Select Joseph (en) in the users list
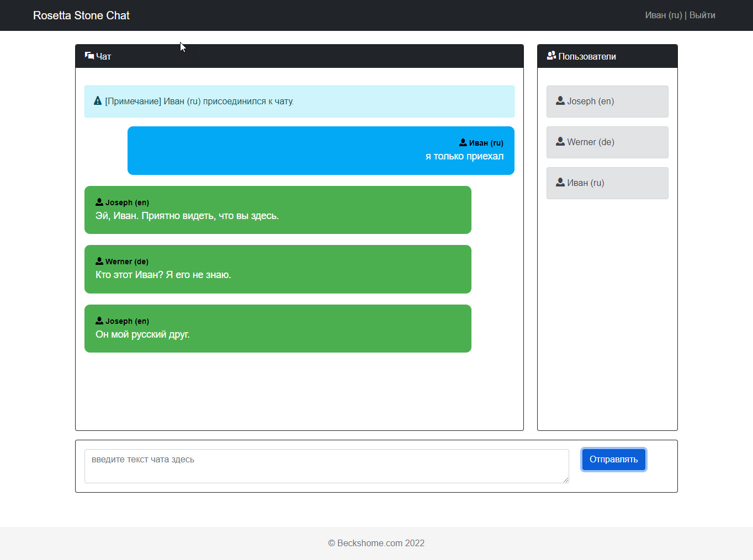The width and height of the screenshot is (753, 560). (607, 102)
